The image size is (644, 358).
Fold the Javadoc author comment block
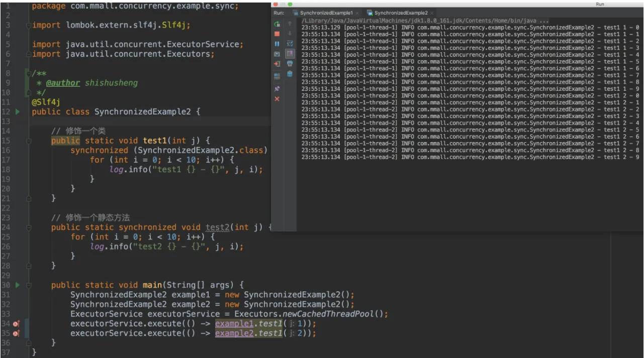[x=28, y=73]
